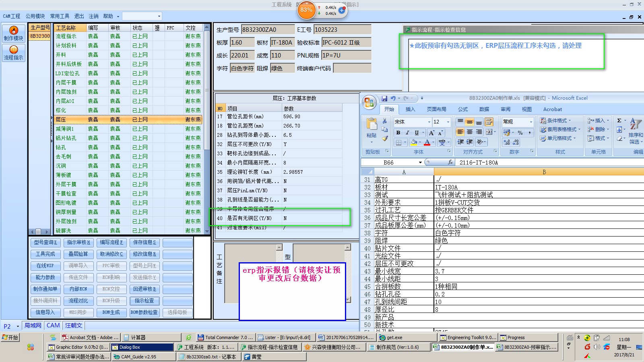This screenshot has width=644, height=362.
Task: Switch to CAM_Guide v2.95 taskbar item
Action: tap(143, 357)
